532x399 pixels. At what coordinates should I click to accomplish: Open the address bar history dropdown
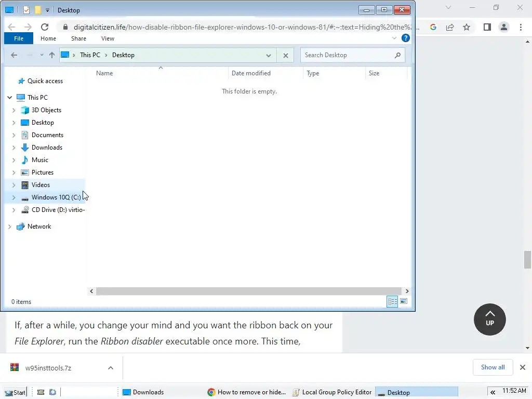[269, 55]
